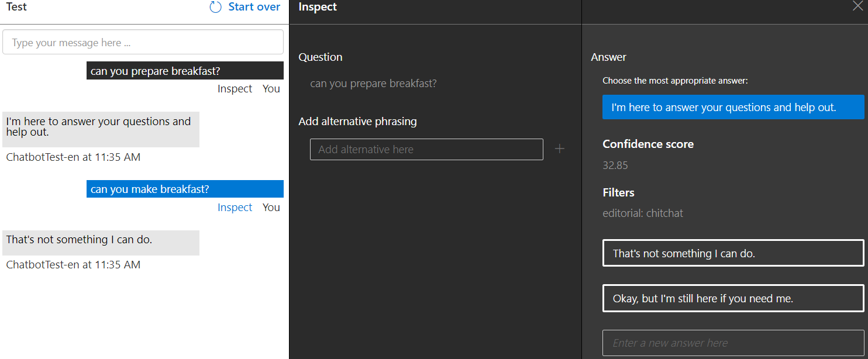868x359 pixels.
Task: Click the Test panel title
Action: [x=16, y=7]
